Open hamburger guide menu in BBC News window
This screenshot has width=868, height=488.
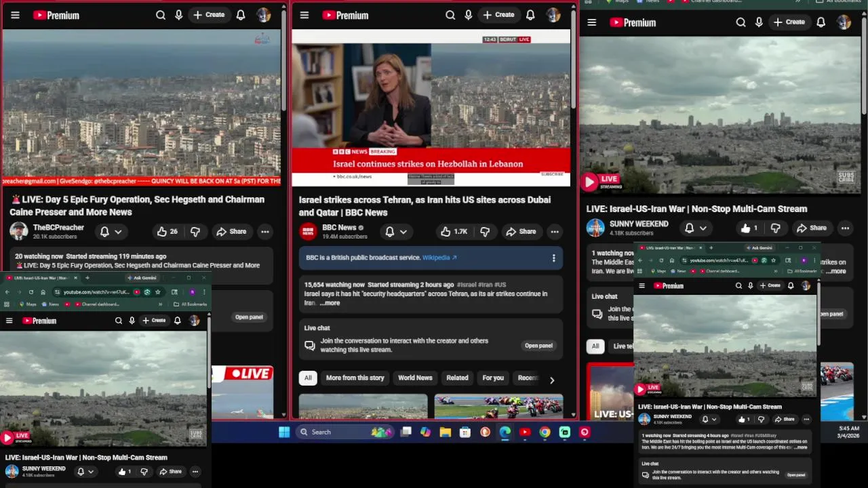point(304,15)
